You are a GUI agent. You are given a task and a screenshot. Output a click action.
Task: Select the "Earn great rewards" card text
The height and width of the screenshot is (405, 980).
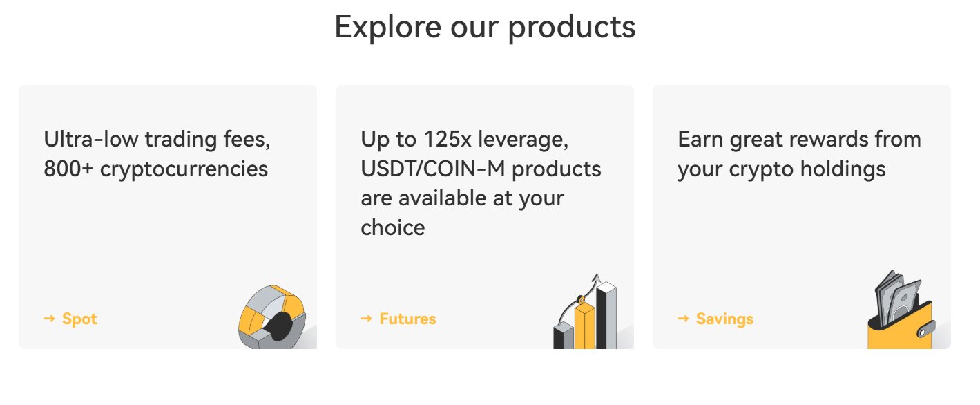799,154
